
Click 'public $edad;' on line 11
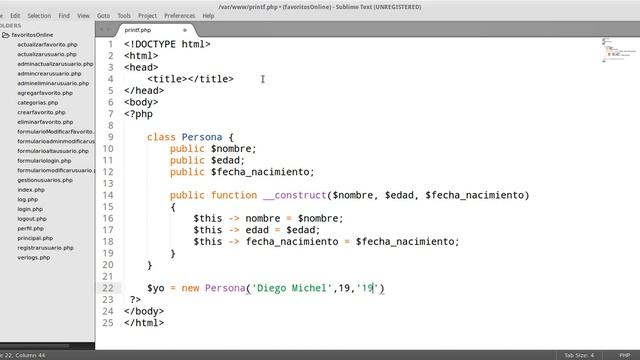(207, 160)
